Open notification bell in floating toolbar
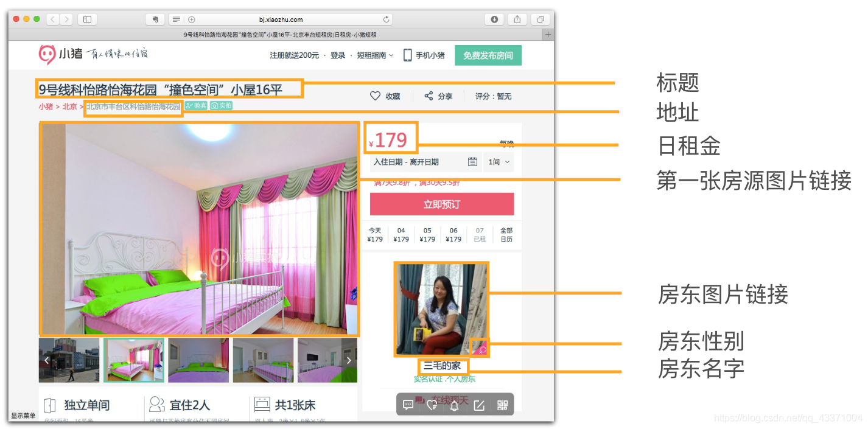 pyautogui.click(x=454, y=405)
